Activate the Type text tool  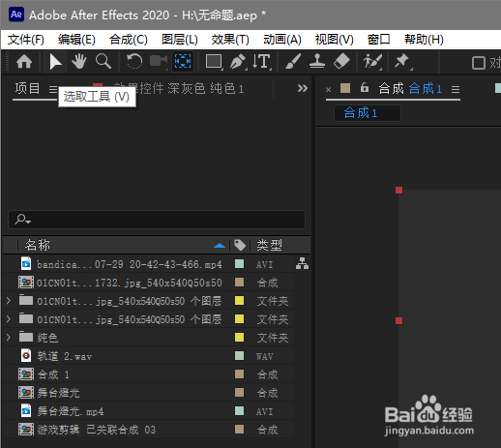pyautogui.click(x=262, y=61)
